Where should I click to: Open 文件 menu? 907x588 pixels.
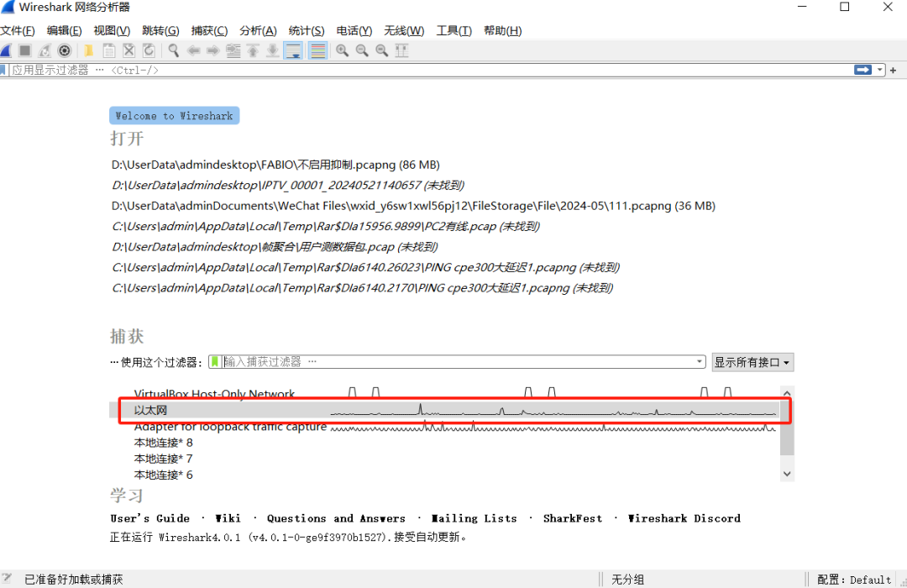click(18, 31)
